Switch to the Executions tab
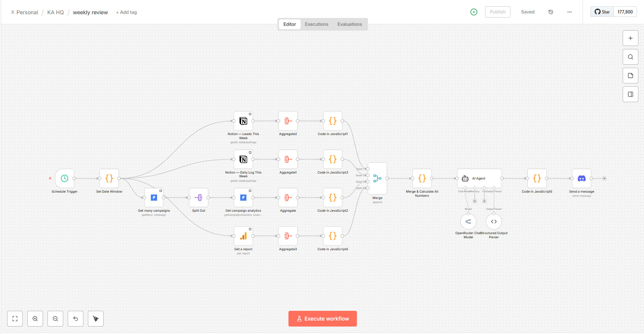 click(x=316, y=24)
